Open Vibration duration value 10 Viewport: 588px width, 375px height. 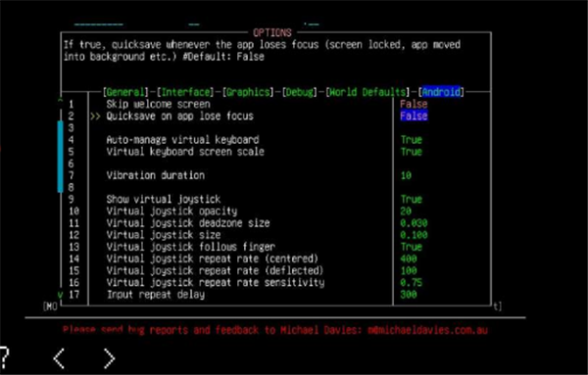click(406, 175)
